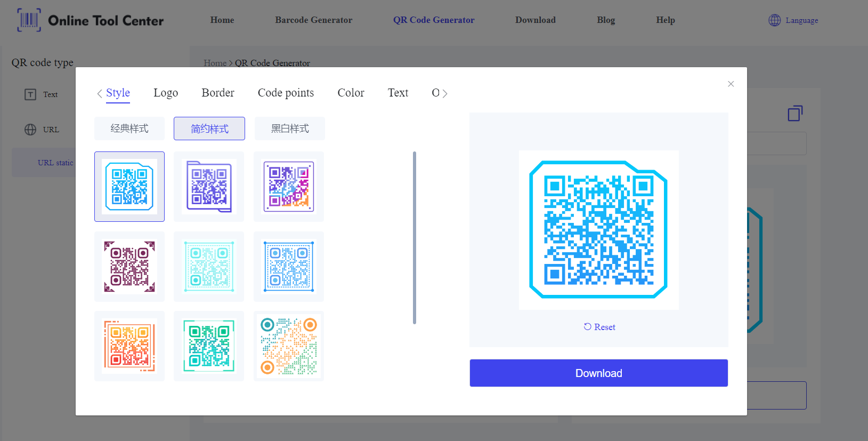Open Download in top navigation

[536, 20]
